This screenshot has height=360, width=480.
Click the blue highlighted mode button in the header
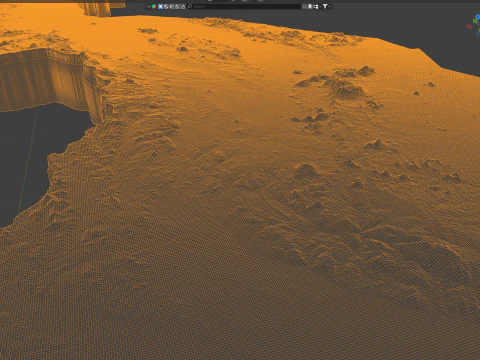pos(160,6)
